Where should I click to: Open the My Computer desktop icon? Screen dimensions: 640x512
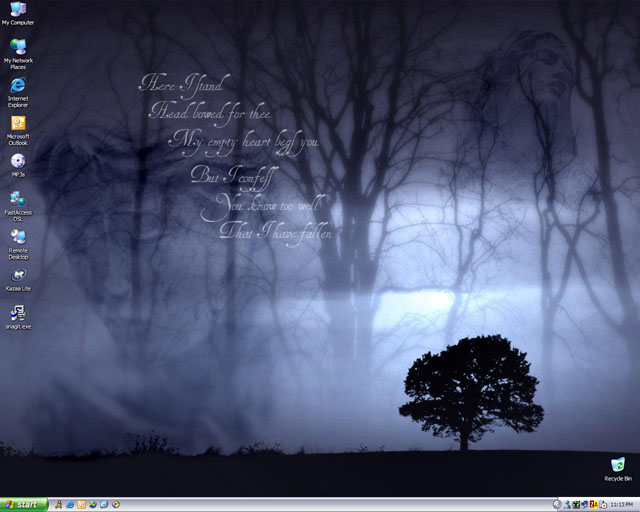18,13
